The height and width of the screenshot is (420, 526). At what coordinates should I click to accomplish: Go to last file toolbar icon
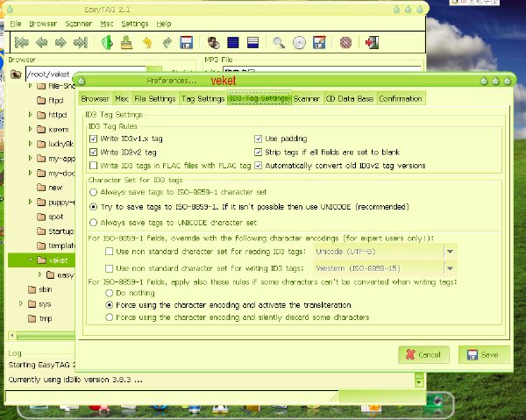[x=81, y=43]
